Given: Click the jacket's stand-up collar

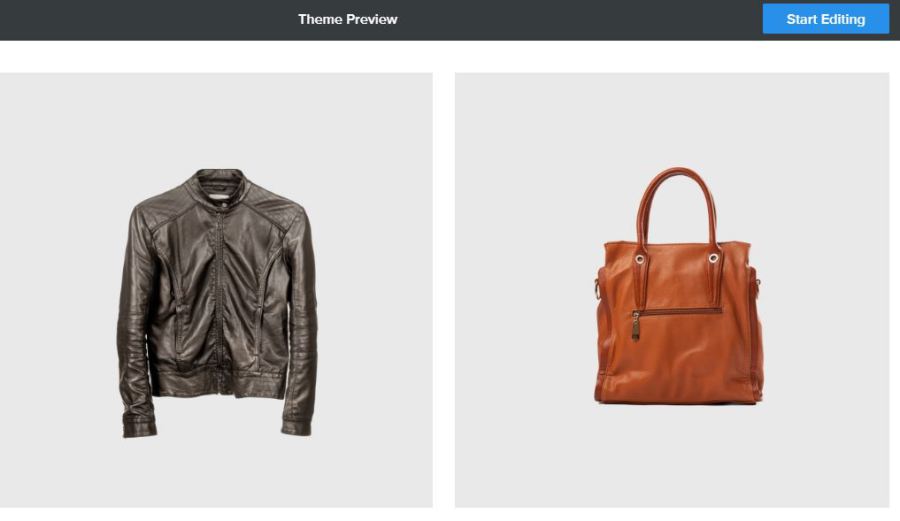Looking at the screenshot, I should pos(220,185).
